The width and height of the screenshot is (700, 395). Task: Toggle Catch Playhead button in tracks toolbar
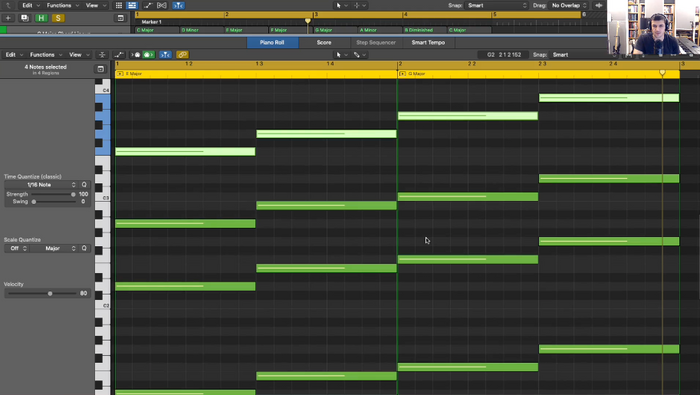tap(178, 5)
